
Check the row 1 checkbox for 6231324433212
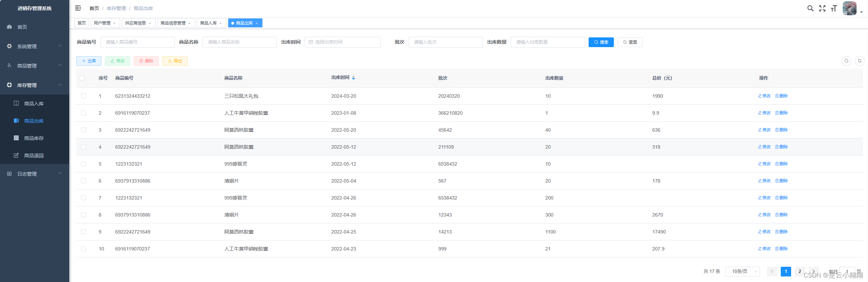pyautogui.click(x=83, y=96)
